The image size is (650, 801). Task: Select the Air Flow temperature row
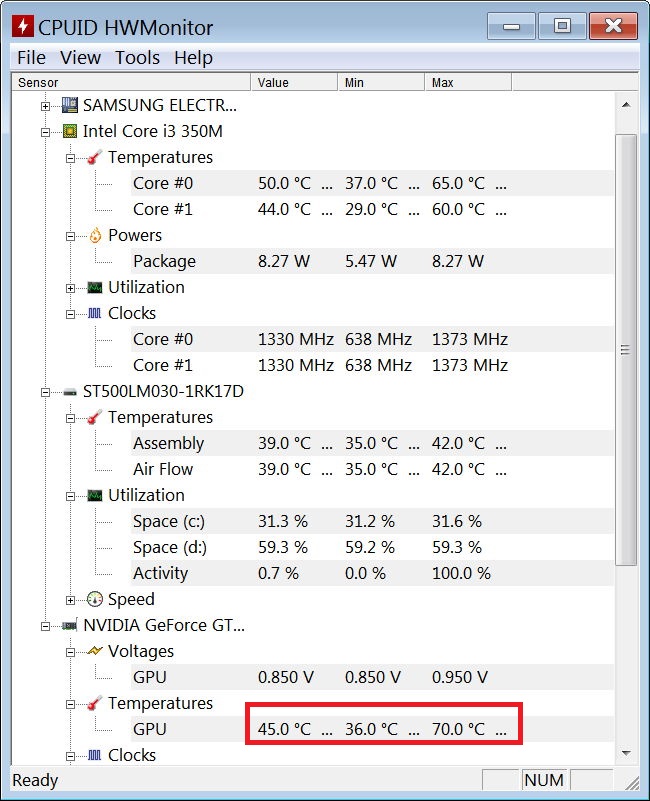coord(372,469)
